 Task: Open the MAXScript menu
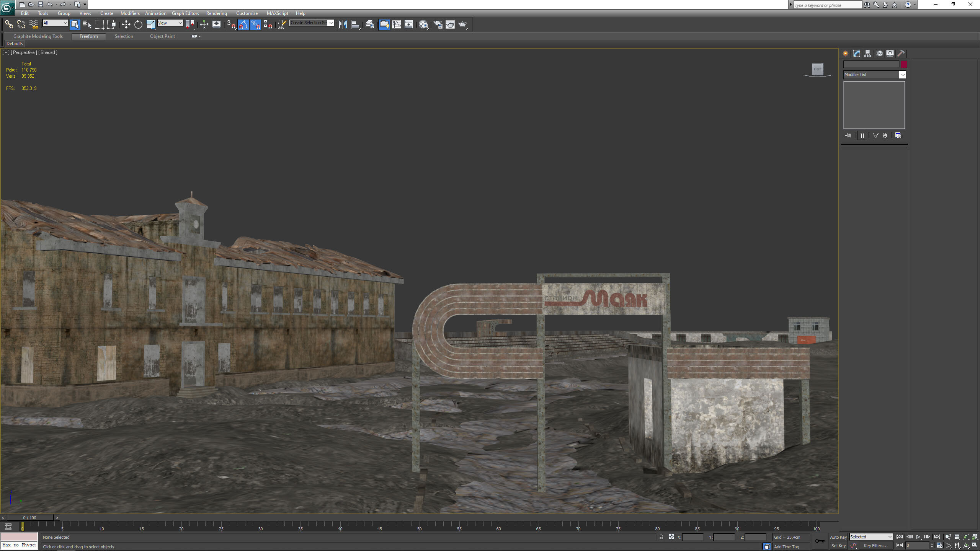277,13
